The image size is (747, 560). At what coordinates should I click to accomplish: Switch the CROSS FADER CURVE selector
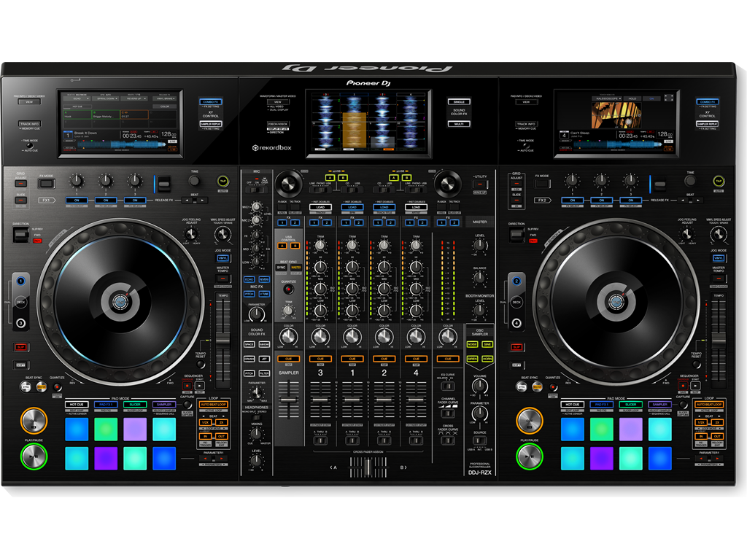(x=446, y=439)
